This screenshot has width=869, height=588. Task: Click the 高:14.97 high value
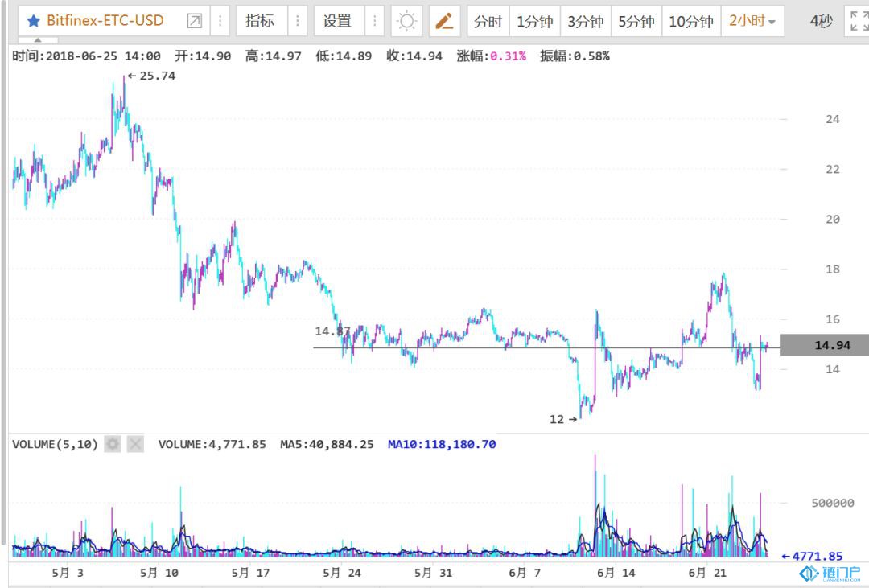(274, 56)
